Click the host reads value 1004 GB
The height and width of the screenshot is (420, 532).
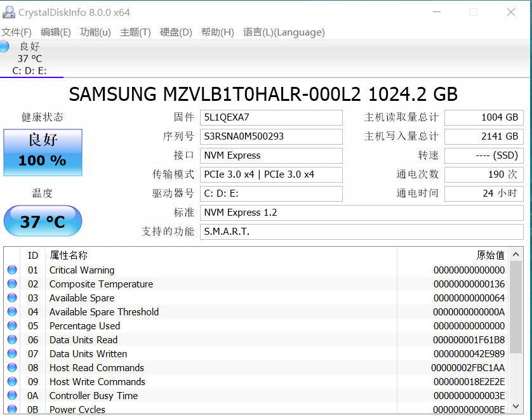pyautogui.click(x=484, y=117)
